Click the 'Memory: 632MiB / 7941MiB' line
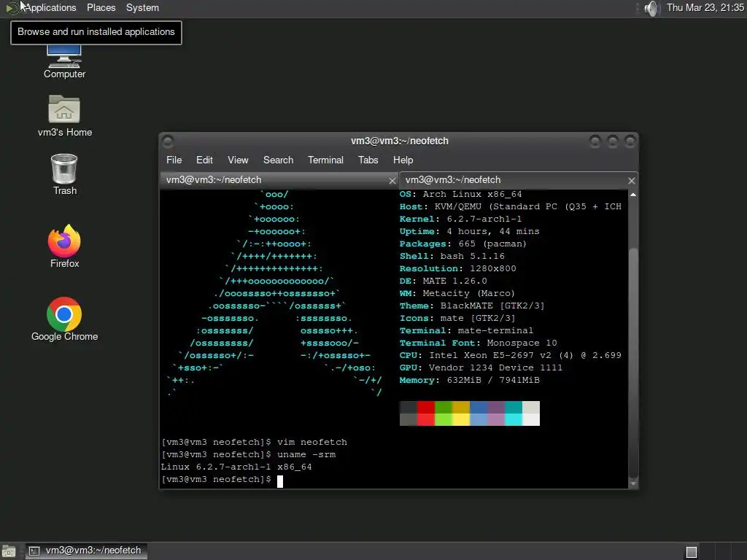 tap(470, 380)
